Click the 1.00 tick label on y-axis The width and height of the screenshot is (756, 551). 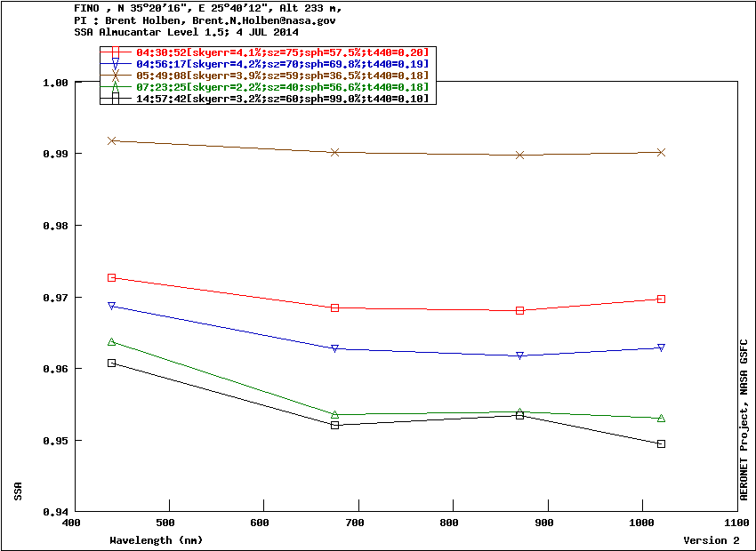[x=56, y=83]
